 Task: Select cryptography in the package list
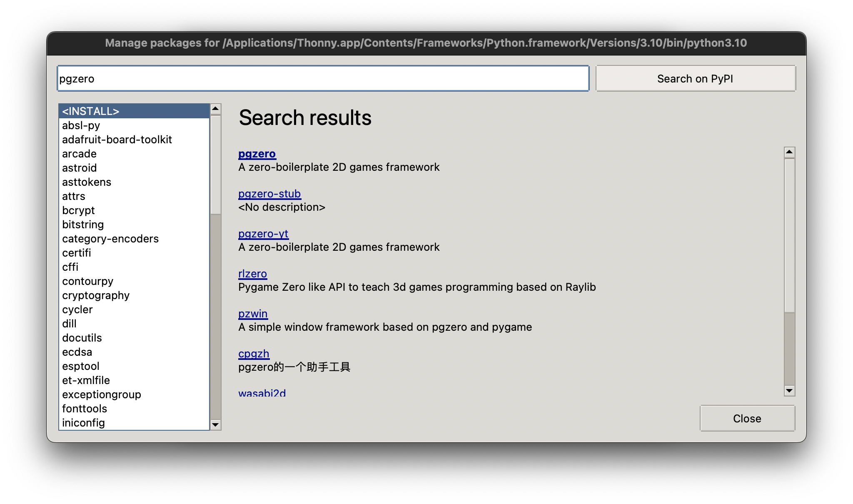(96, 295)
